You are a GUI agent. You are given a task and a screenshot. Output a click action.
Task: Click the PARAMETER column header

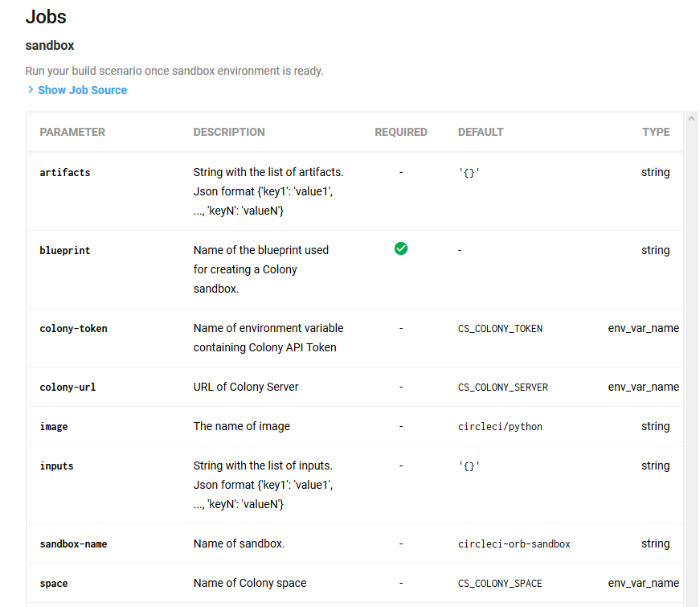click(72, 132)
